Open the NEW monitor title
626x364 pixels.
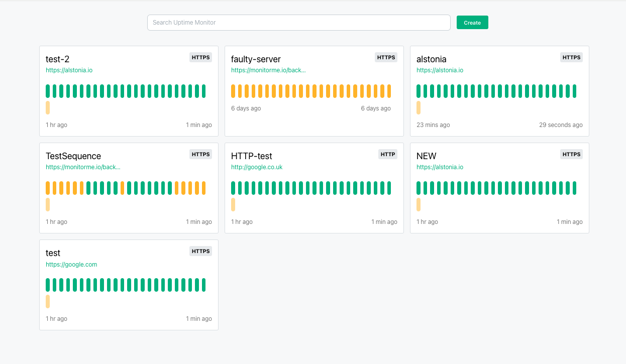click(427, 156)
